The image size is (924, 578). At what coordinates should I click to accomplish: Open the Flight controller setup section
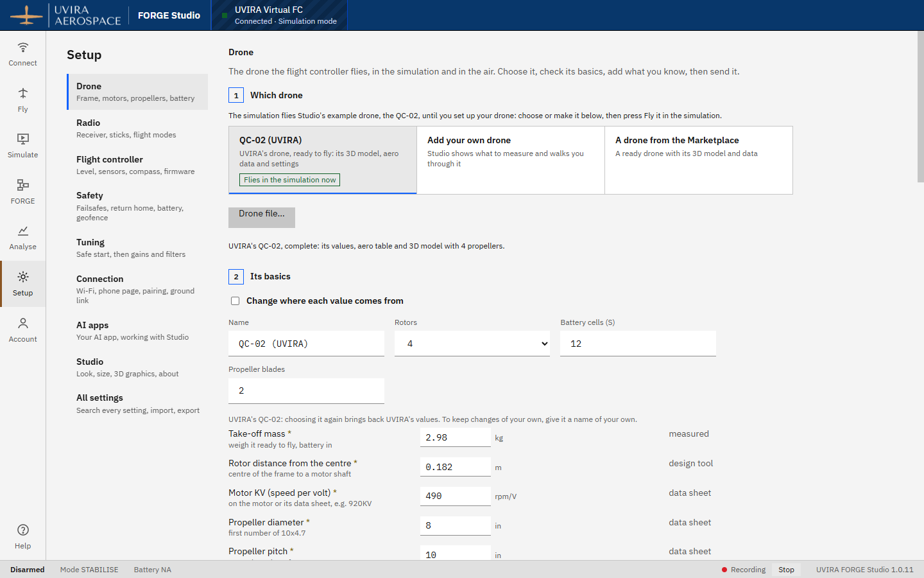(137, 165)
